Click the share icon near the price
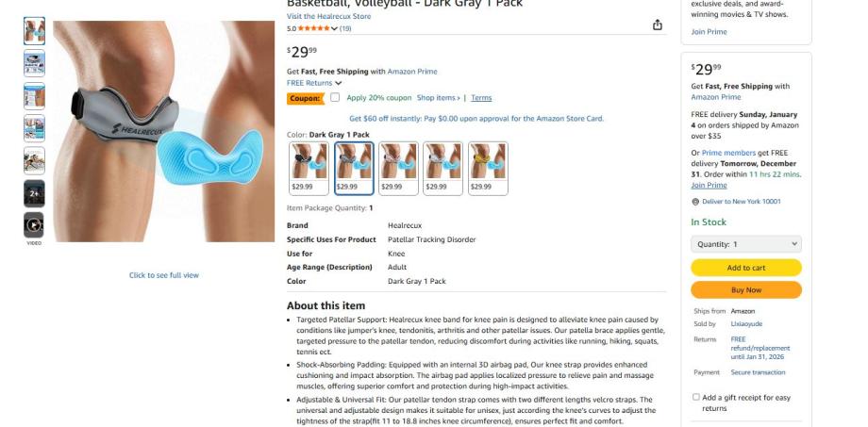The width and height of the screenshot is (868, 427). click(657, 25)
